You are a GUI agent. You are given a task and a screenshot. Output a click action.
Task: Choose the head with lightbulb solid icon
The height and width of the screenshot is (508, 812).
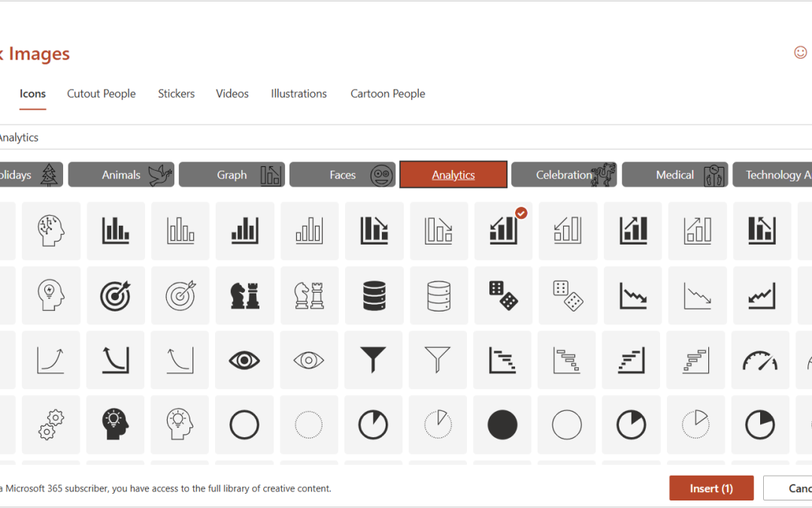click(x=115, y=425)
